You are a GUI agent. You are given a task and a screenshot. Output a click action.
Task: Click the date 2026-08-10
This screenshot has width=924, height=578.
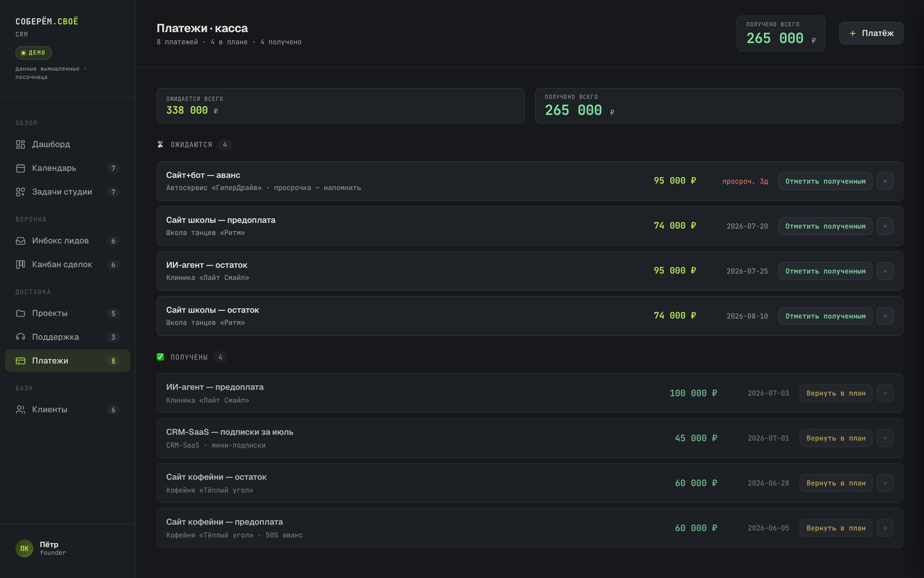click(747, 316)
